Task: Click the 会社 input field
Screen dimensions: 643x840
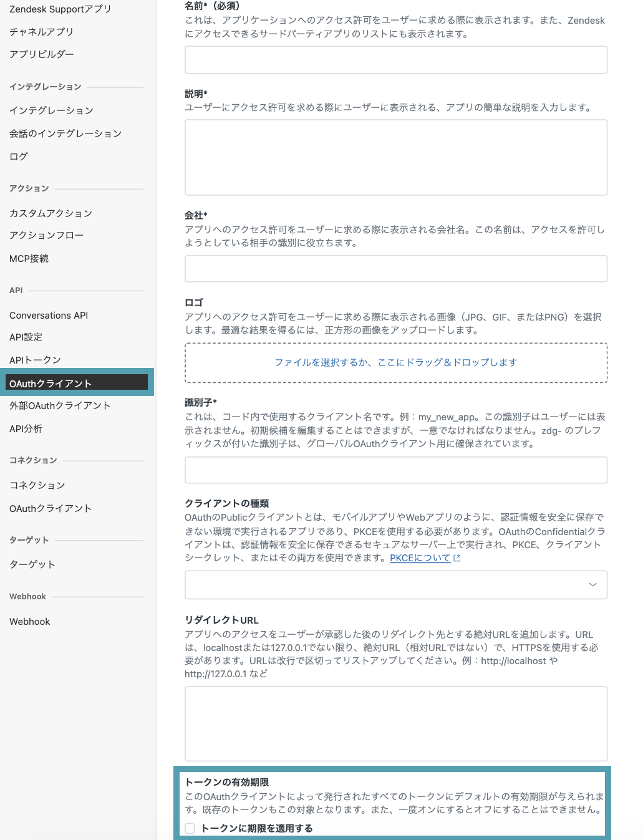Action: [x=396, y=269]
